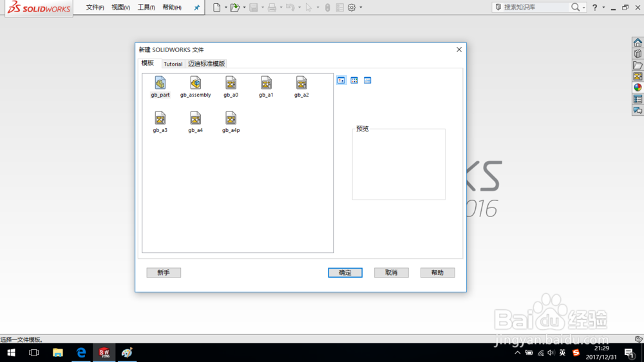Click the Undo toolbar icon
This screenshot has width=644, height=362.
(x=290, y=7)
